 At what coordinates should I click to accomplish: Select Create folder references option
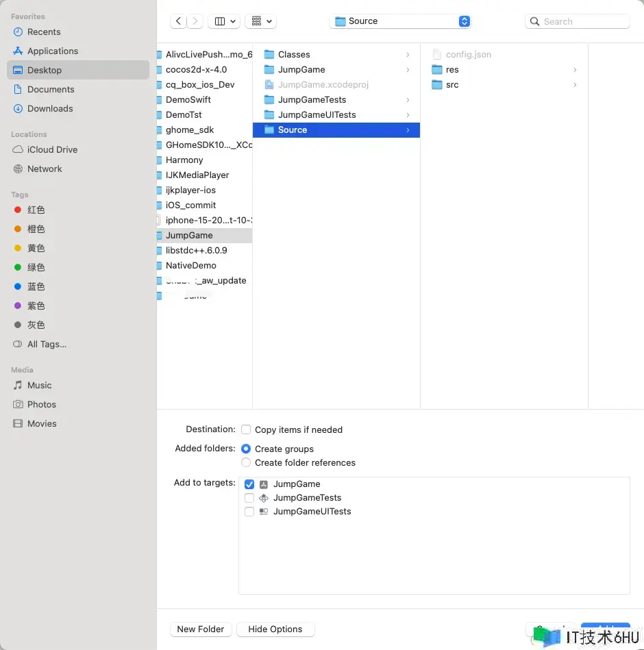pos(246,462)
